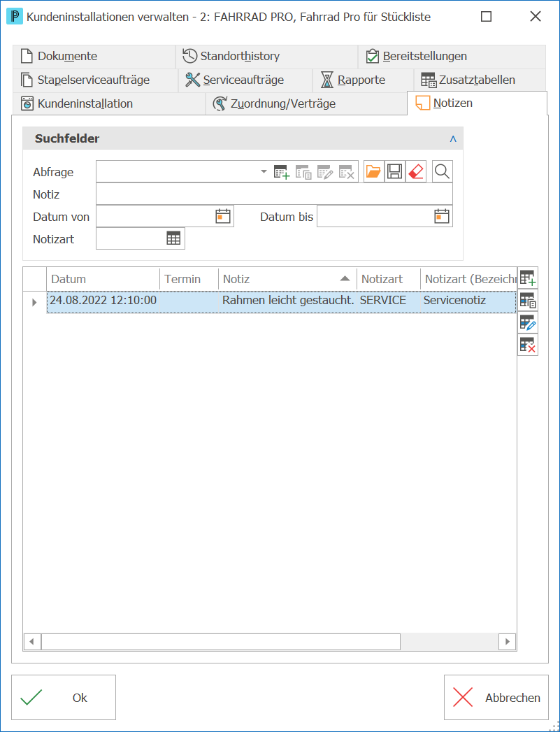The image size is (560, 732).
Task: Click the copy query icon in Abfrage row
Action: 303,172
